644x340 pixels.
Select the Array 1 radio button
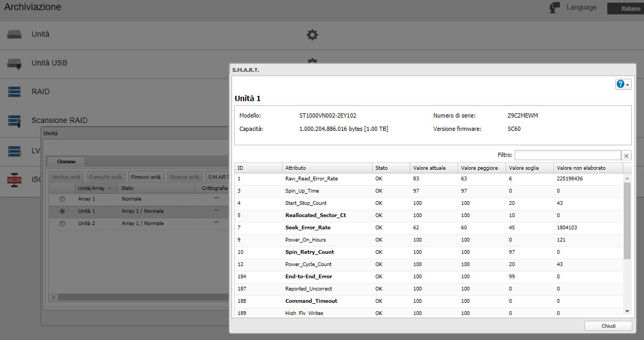pos(62,199)
